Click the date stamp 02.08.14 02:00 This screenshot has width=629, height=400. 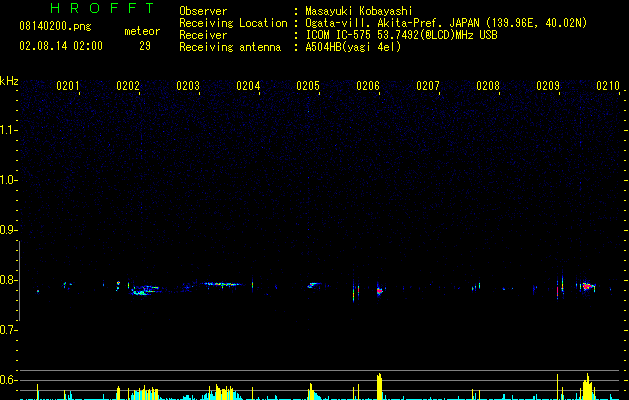(x=61, y=46)
